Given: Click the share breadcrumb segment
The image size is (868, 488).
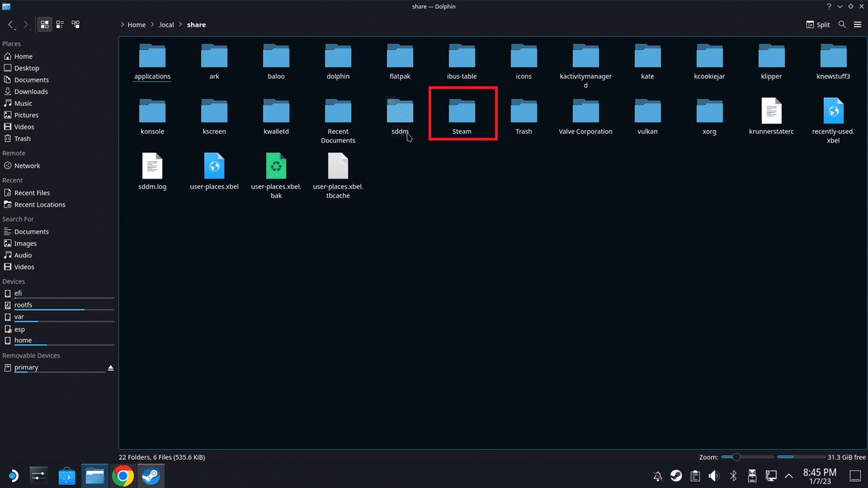Looking at the screenshot, I should coord(196,25).
